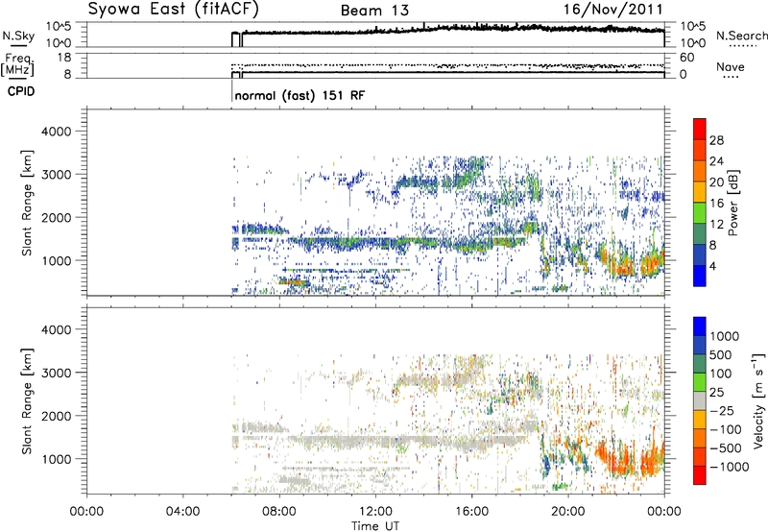This screenshot has height=532, width=768.
Task: Click the '04:00' time tick label
Action: click(x=182, y=512)
